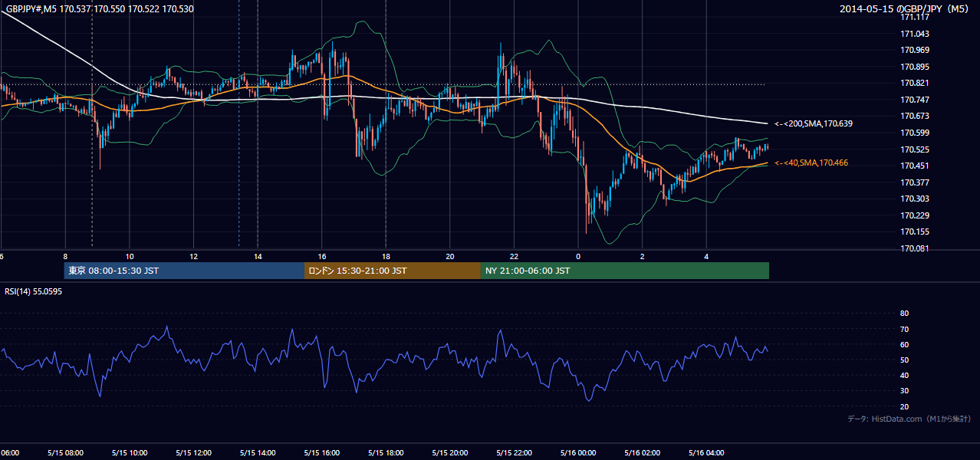Screen dimensions: 980x460
Task: Click price axis label 170.747
Action: (x=915, y=100)
